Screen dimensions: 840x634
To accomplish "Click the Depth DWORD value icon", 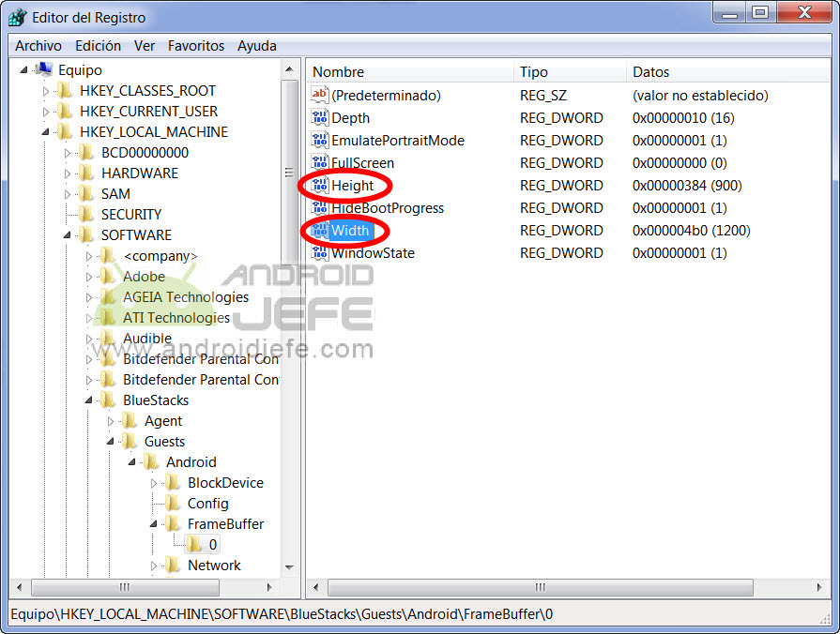I will 320,118.
